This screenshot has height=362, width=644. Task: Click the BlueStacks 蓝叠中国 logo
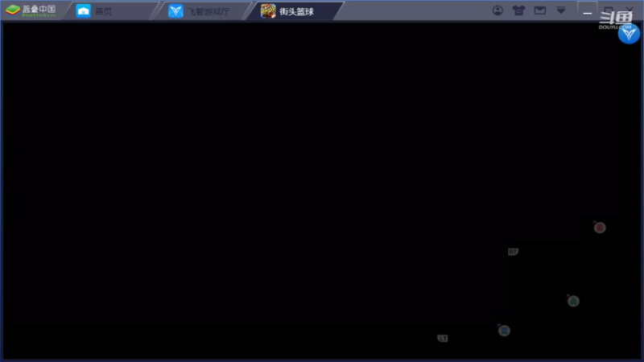tap(31, 10)
